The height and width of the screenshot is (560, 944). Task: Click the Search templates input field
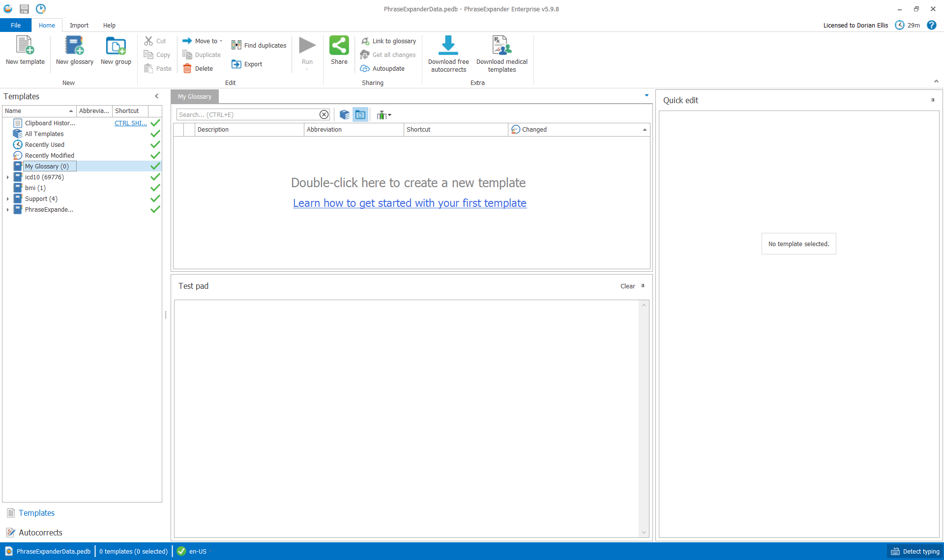247,115
